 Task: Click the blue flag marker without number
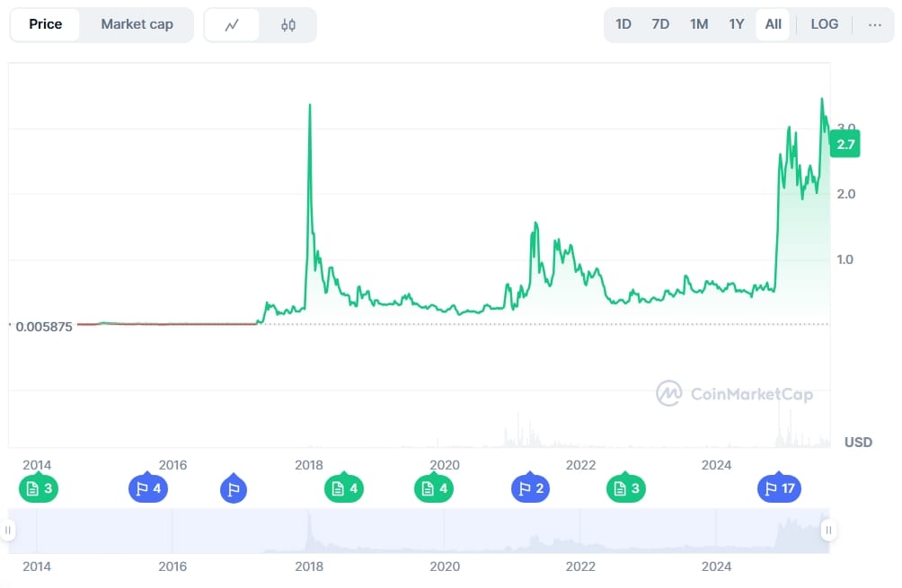pos(233,489)
